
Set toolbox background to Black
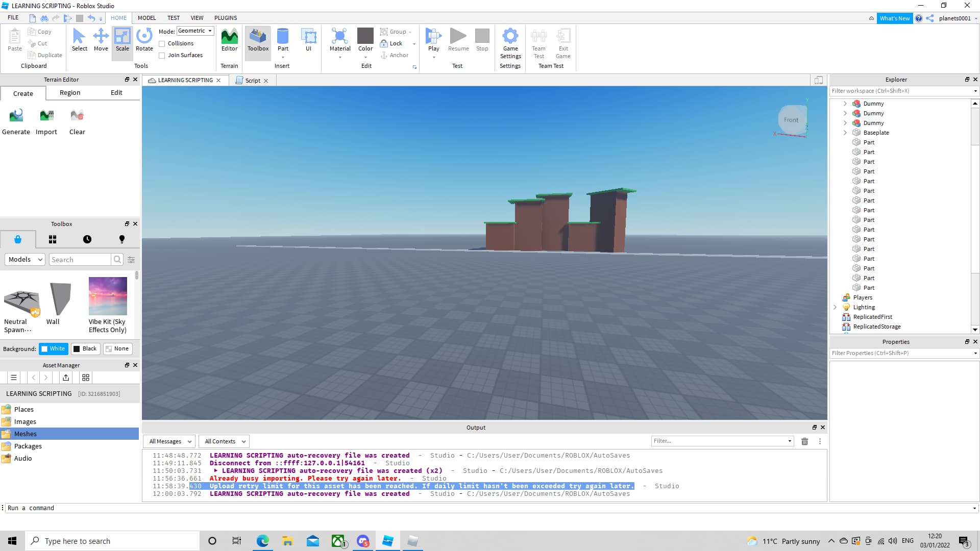tap(85, 349)
